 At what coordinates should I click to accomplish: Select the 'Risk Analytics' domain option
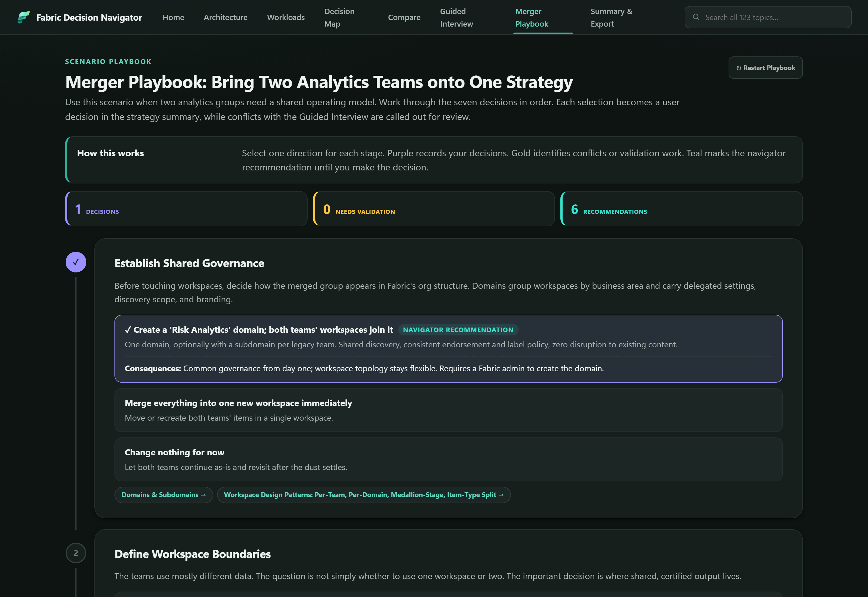[x=448, y=349]
